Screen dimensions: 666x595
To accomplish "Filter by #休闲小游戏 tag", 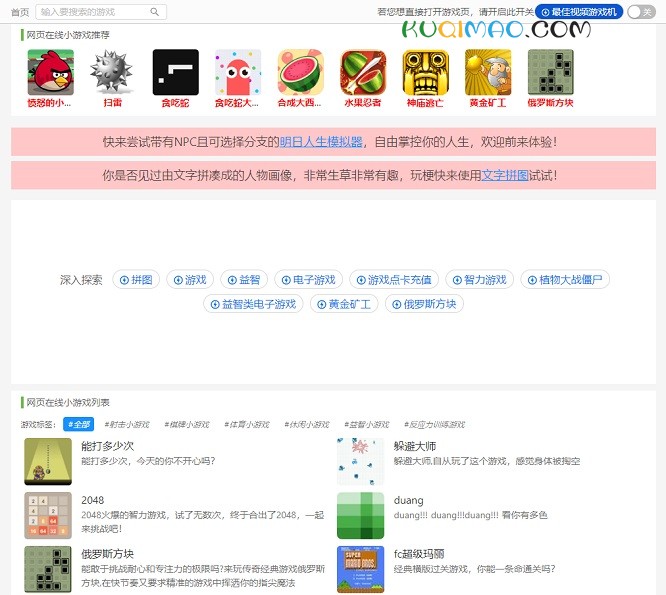I will [x=307, y=424].
